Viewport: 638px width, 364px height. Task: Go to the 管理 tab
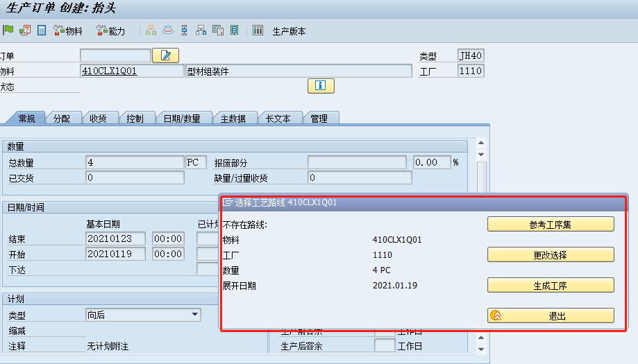pyautogui.click(x=319, y=119)
